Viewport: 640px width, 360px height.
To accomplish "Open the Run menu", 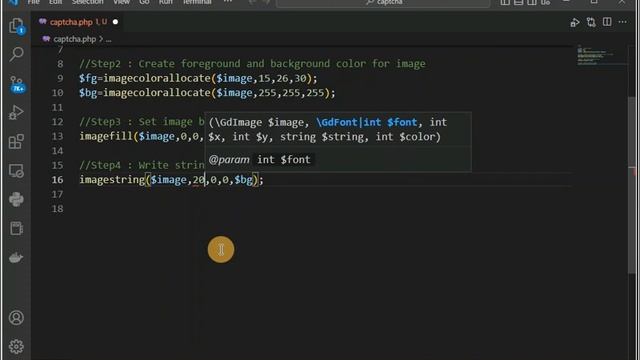I will point(165,2).
